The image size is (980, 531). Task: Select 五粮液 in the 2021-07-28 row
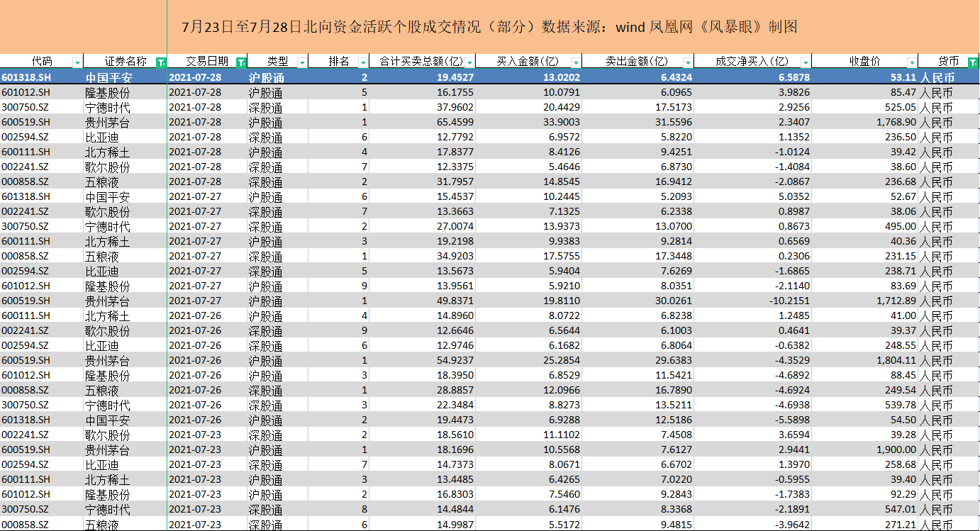point(126,181)
